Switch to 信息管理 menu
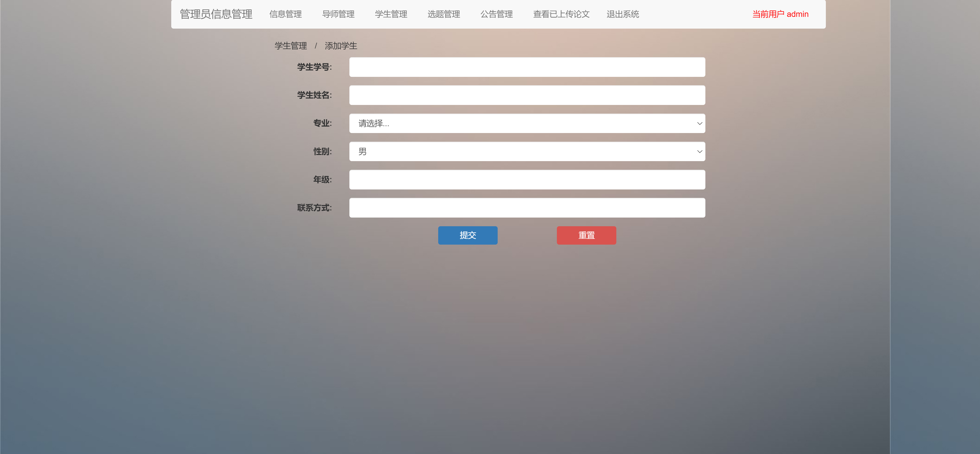 click(x=285, y=14)
